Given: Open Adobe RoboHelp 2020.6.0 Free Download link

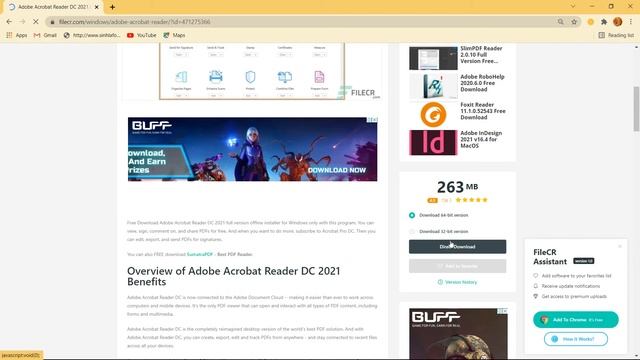Looking at the screenshot, I should tap(482, 83).
